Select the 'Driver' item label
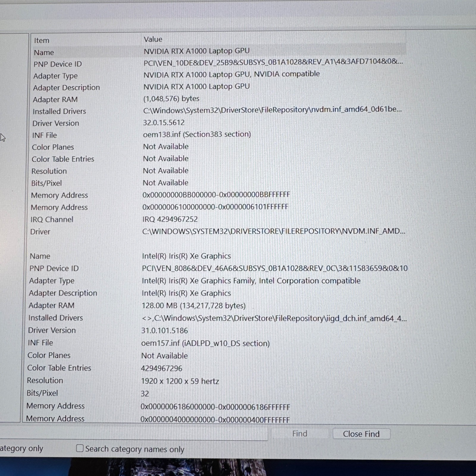476x476 pixels. (x=40, y=232)
